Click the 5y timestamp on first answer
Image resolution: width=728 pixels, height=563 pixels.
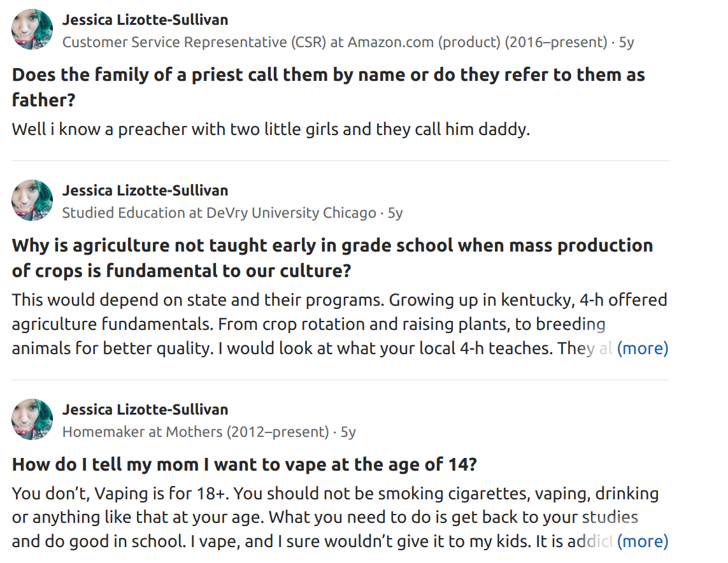626,42
